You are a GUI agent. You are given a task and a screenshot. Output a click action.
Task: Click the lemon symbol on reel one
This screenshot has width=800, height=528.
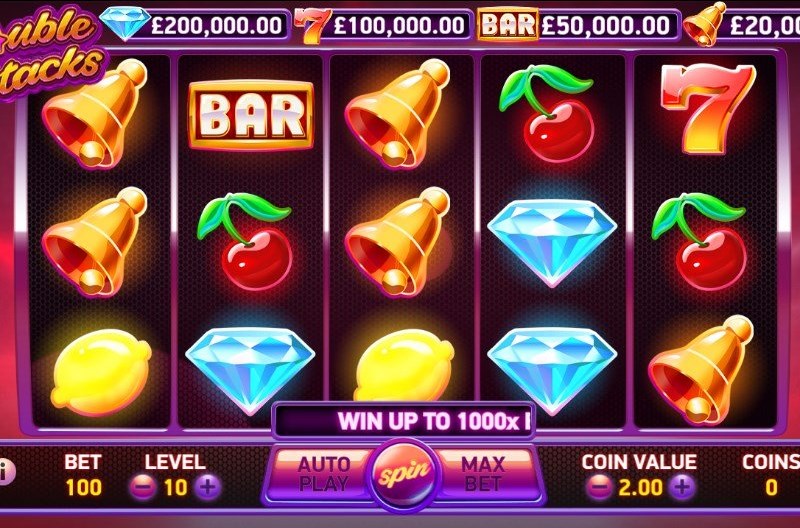(x=101, y=371)
